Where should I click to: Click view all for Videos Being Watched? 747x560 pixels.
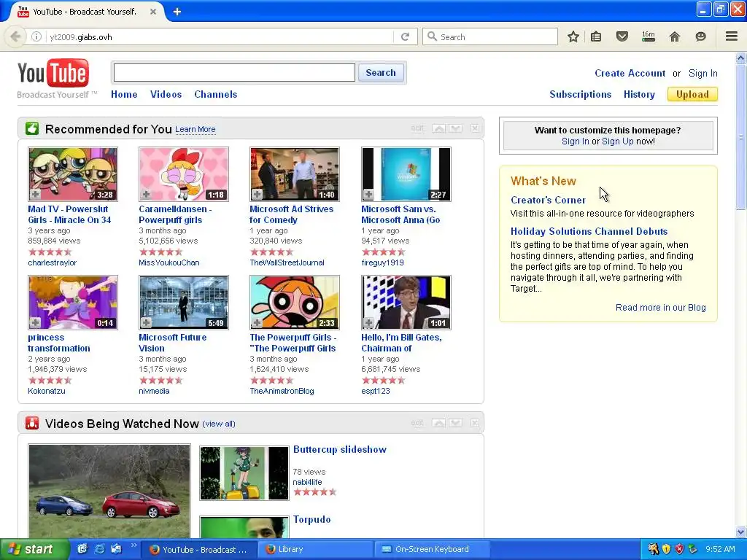point(219,424)
